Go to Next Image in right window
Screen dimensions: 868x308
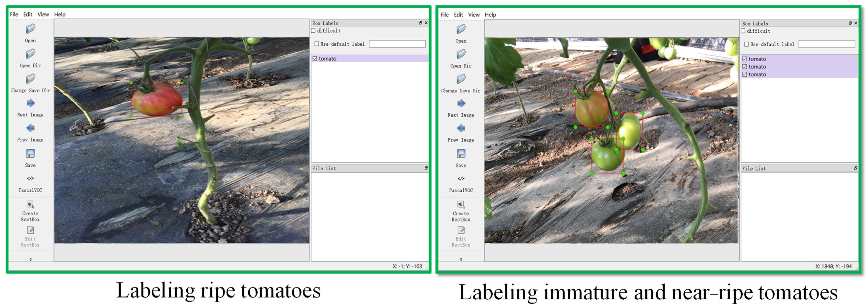click(461, 103)
